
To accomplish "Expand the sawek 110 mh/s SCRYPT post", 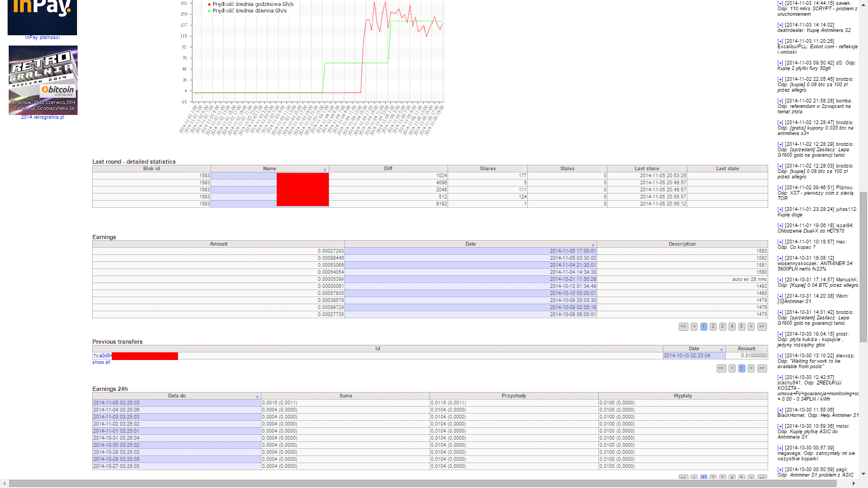I will click(780, 3).
